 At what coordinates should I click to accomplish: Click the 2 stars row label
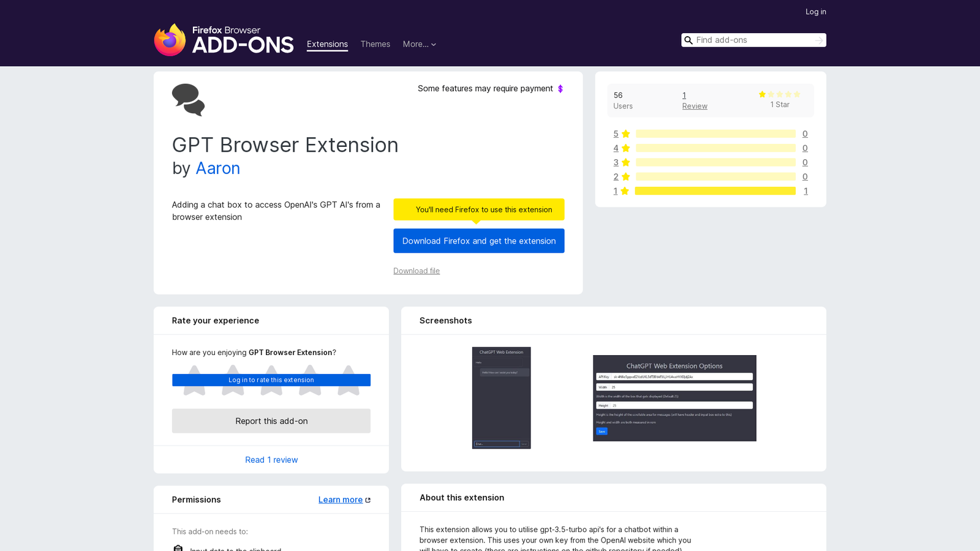coord(616,177)
